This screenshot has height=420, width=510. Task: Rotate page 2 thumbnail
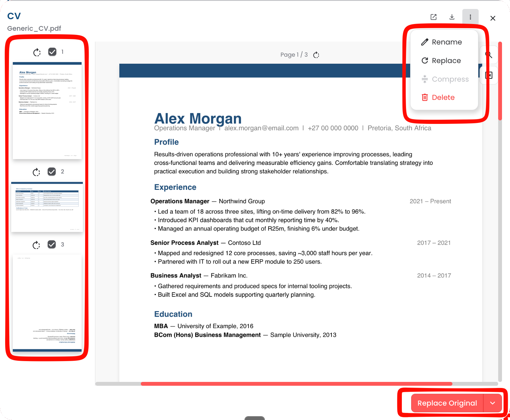pos(36,172)
